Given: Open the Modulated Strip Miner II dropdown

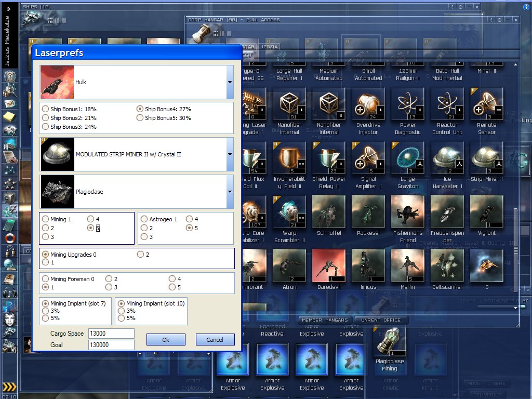Looking at the screenshot, I should [230, 154].
